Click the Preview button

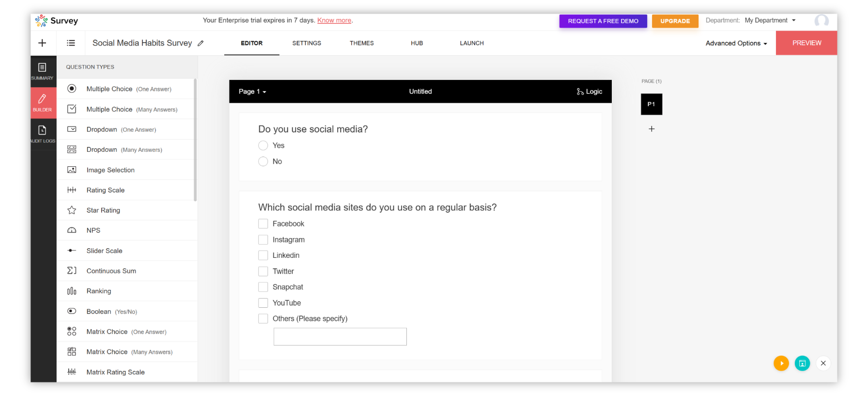[806, 43]
